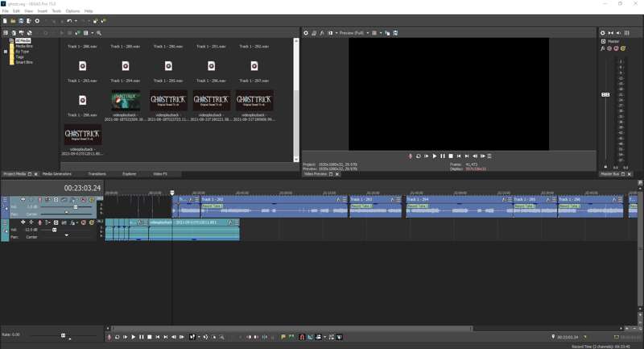Click the Undo arrow in main toolbar
Screen dimensions: 644x349
point(69,21)
